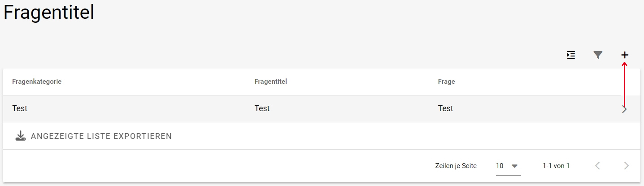The width and height of the screenshot is (644, 186).
Task: Click the indent list icon left of the filter
Action: coord(571,55)
